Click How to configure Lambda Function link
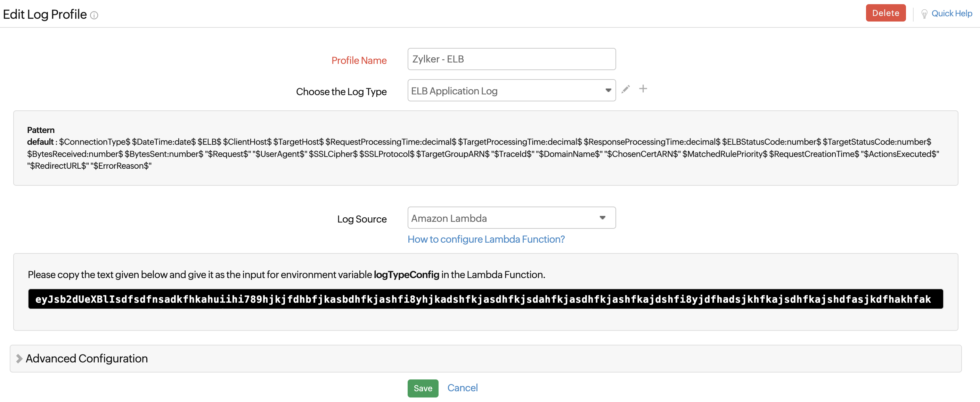This screenshot has height=402, width=980. pyautogui.click(x=486, y=238)
